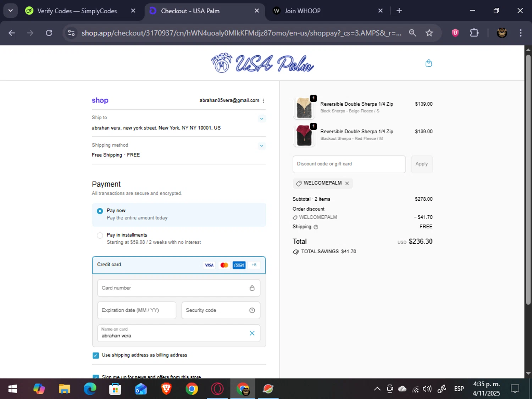Click the Discount code or gift card field
Screen dimensions: 532x399
pos(349,164)
